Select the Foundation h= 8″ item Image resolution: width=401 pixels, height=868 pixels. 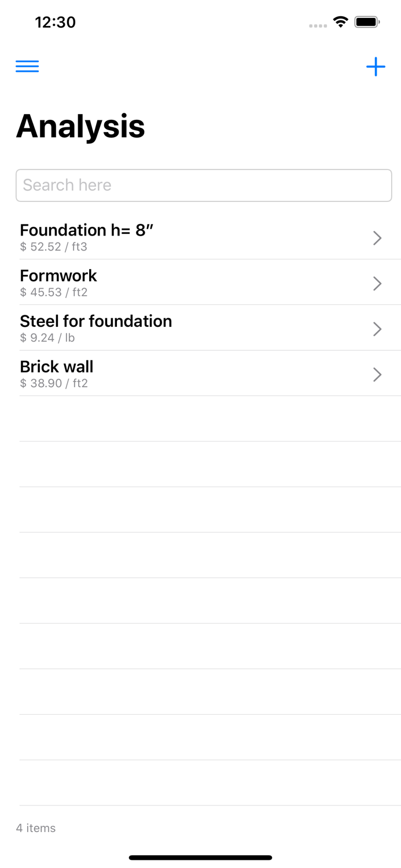point(87,230)
